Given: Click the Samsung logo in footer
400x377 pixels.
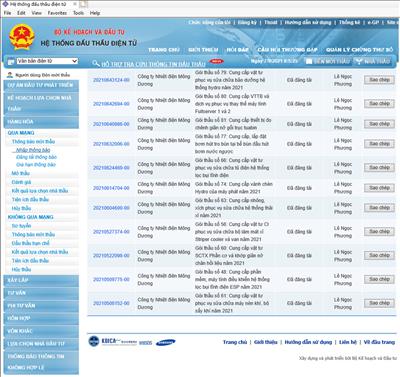Looking at the screenshot, I should point(166,342).
